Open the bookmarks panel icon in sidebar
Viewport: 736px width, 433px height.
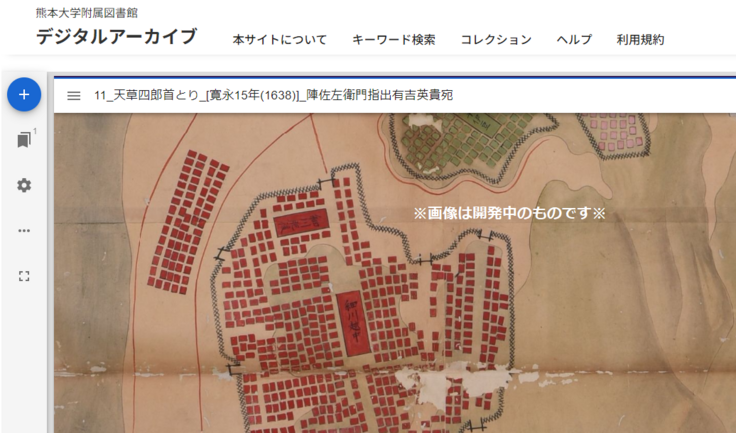coord(24,140)
